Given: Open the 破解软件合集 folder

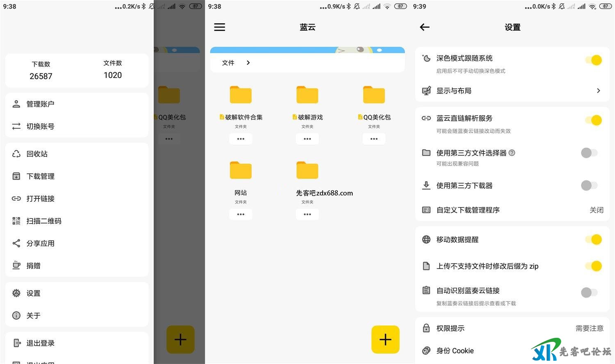Looking at the screenshot, I should coord(241,95).
